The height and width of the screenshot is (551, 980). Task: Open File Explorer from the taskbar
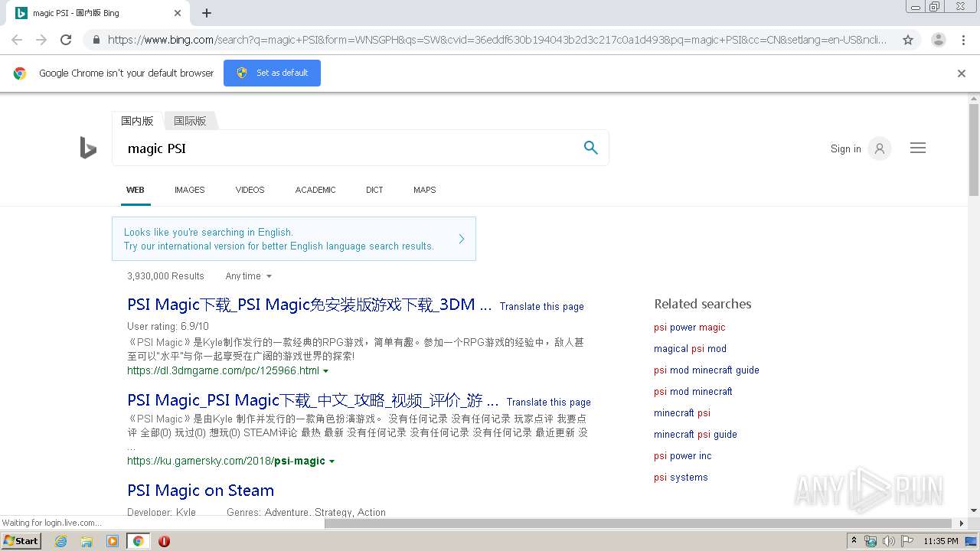click(87, 541)
